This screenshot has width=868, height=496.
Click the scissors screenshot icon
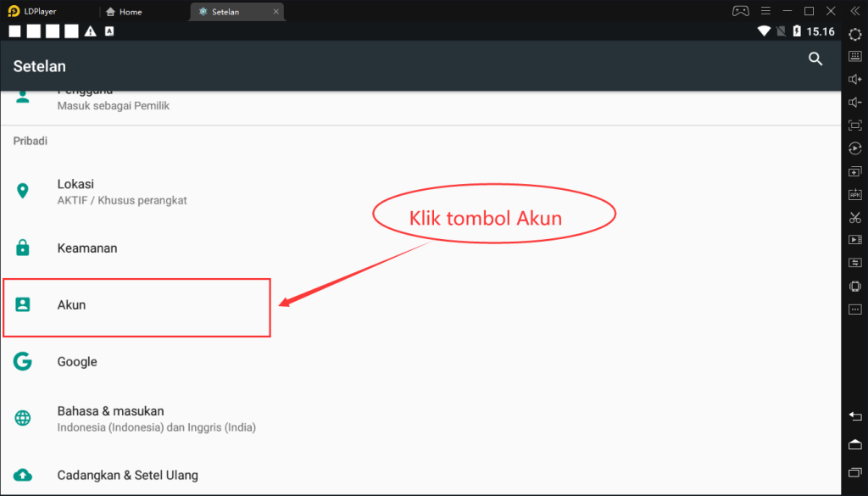[x=855, y=217]
